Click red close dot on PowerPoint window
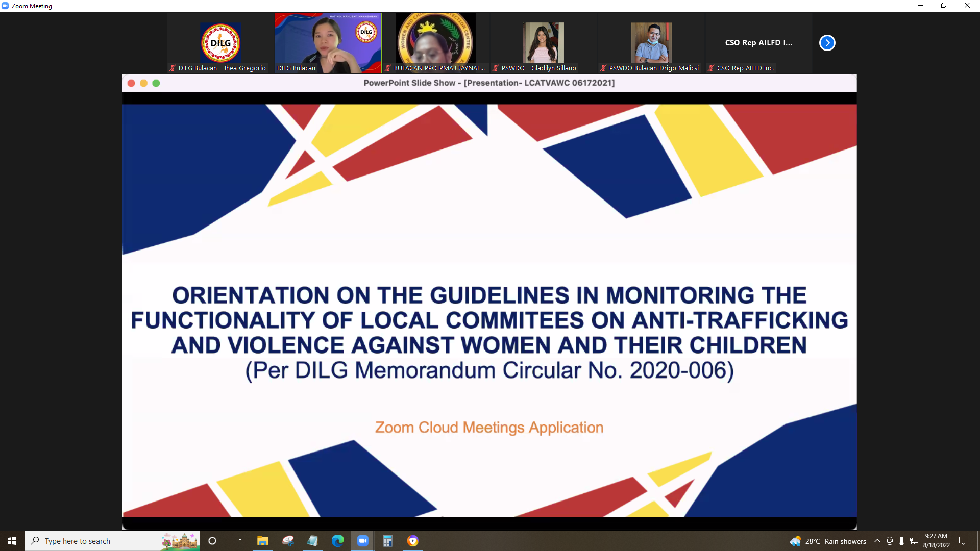The height and width of the screenshot is (551, 980). [x=131, y=83]
